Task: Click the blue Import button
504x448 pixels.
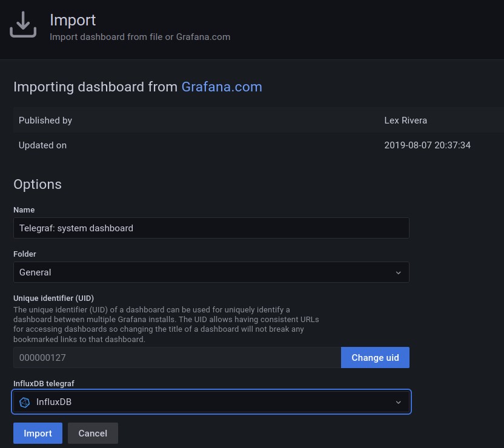Action: (38, 433)
